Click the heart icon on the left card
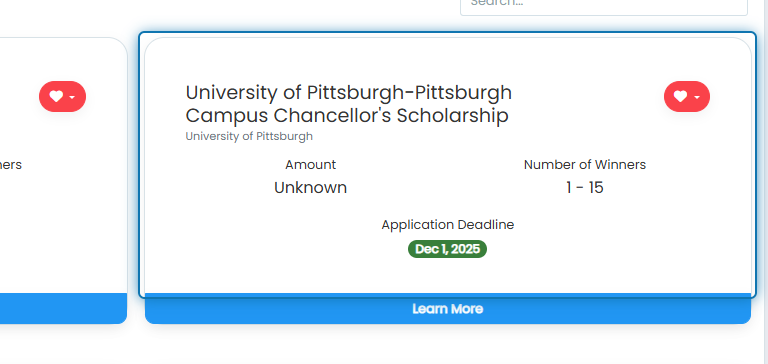768x364 pixels. pyautogui.click(x=56, y=97)
